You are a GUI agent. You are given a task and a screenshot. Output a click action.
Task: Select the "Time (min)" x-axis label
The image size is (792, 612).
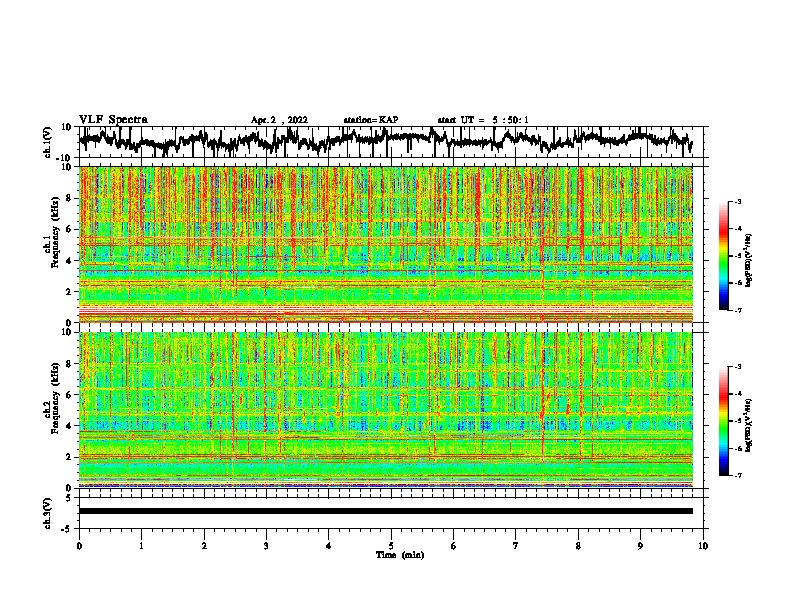[400, 555]
